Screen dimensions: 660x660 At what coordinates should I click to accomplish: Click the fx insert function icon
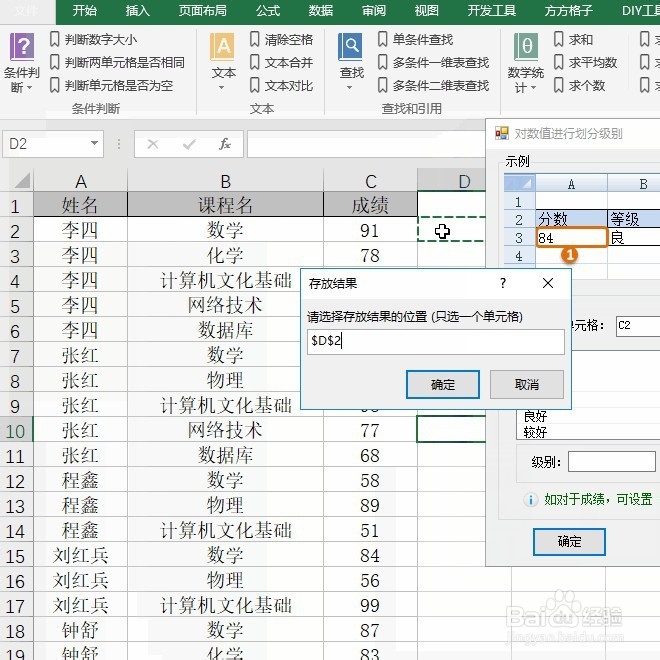[x=225, y=144]
